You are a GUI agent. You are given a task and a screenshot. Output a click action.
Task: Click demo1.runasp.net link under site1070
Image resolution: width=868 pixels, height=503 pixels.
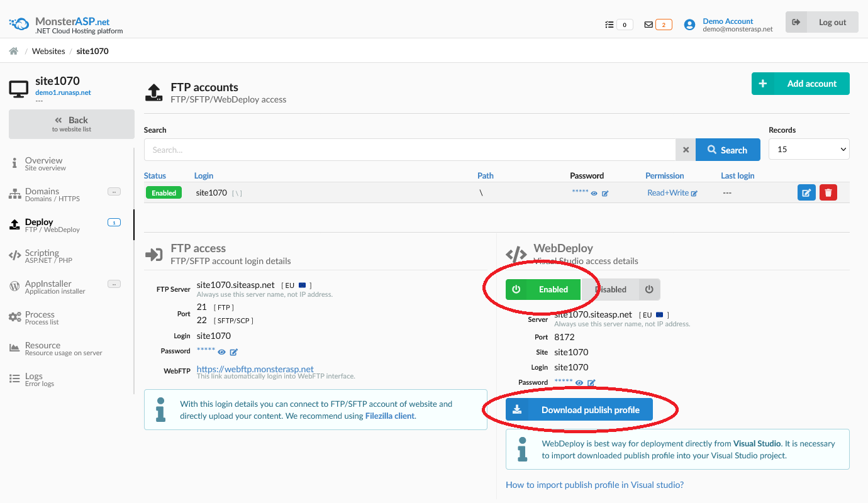pos(63,92)
